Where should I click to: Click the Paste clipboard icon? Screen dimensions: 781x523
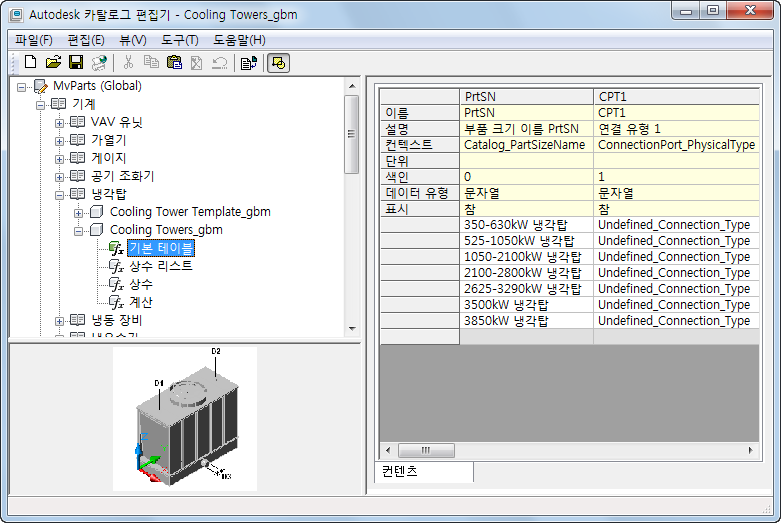[174, 62]
